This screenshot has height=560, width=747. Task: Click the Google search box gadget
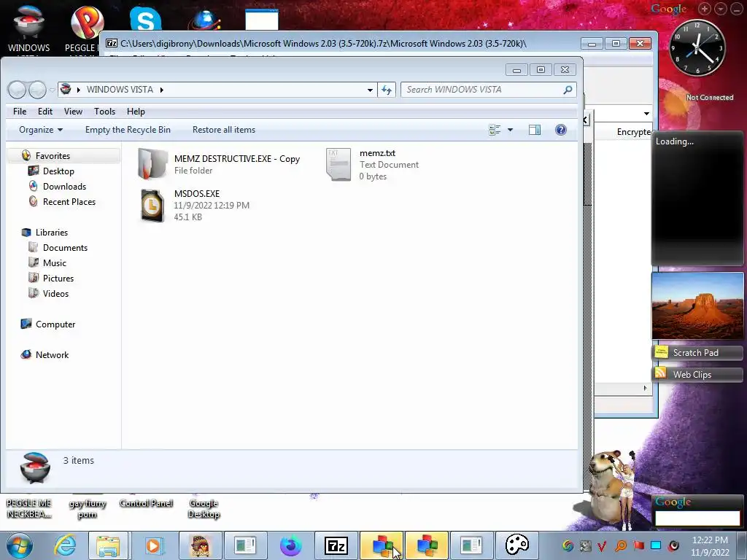[x=697, y=518]
